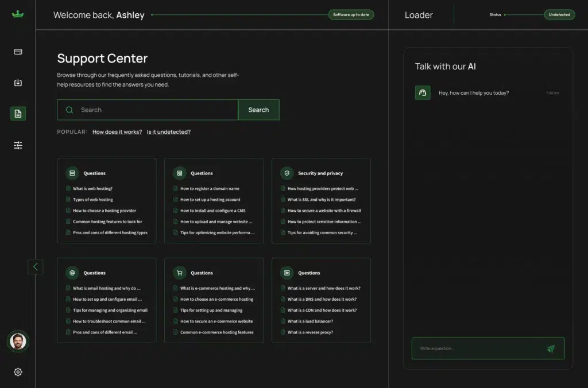Click the green crown logo icon

tap(18, 15)
